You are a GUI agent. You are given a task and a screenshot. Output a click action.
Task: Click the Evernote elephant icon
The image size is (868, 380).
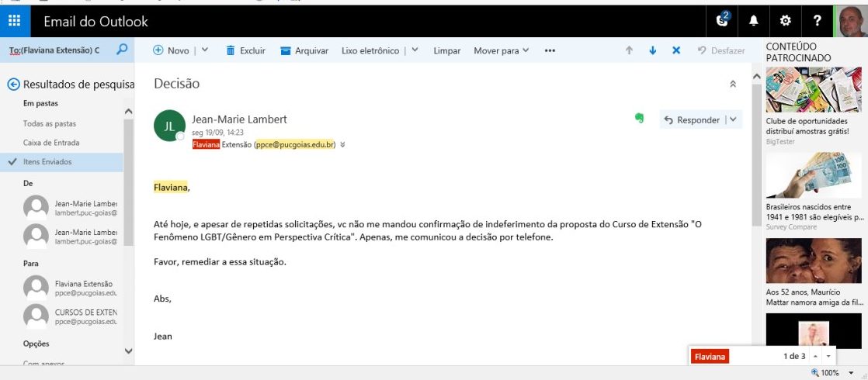pos(639,119)
